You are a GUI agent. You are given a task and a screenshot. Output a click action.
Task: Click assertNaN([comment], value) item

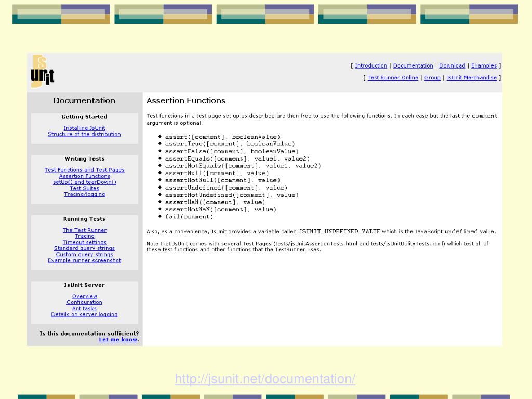point(215,202)
